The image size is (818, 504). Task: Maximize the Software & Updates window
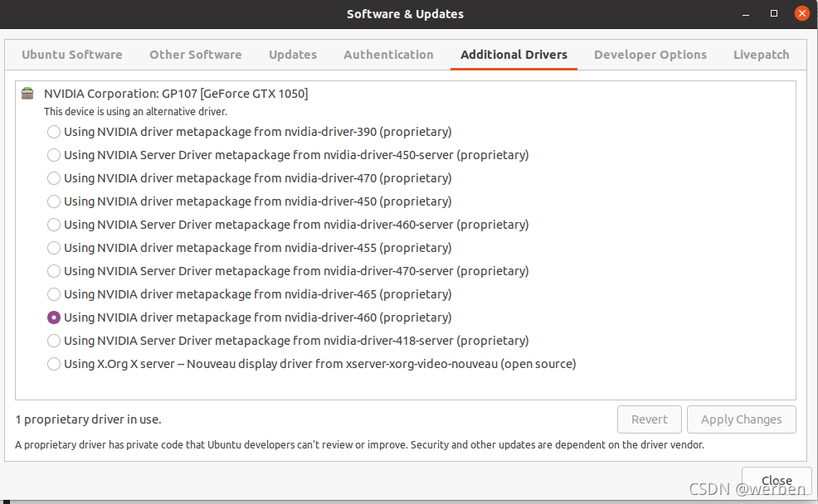(774, 13)
